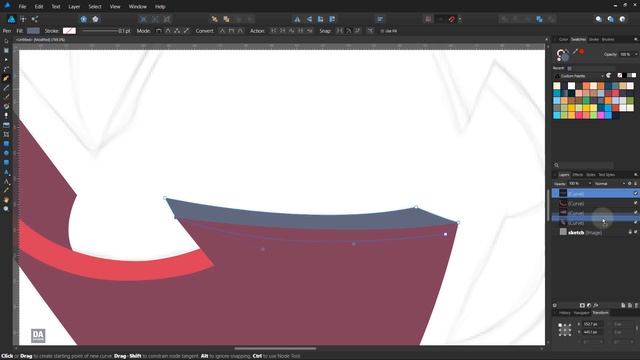Choose Polygon mode in Mode options
640x360 pixels.
pos(177,31)
